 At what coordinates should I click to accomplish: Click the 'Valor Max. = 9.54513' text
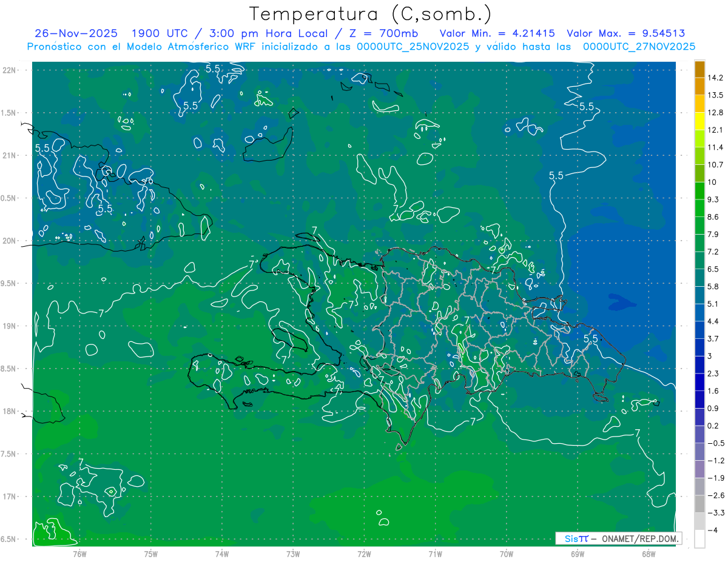point(626,33)
